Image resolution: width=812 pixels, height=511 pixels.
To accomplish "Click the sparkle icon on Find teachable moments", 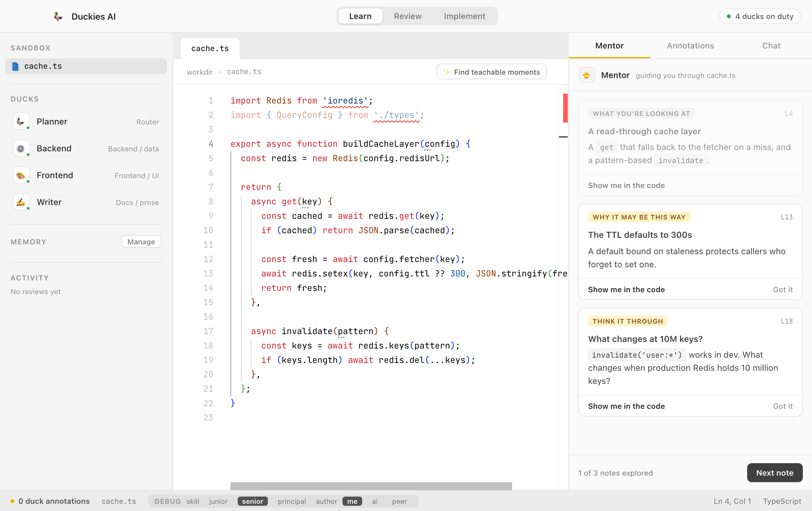I will (447, 72).
